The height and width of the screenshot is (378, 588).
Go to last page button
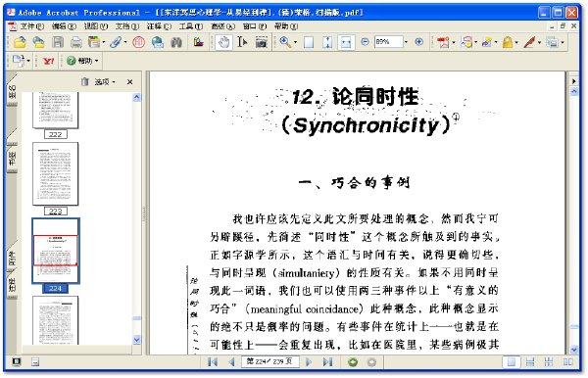point(327,362)
